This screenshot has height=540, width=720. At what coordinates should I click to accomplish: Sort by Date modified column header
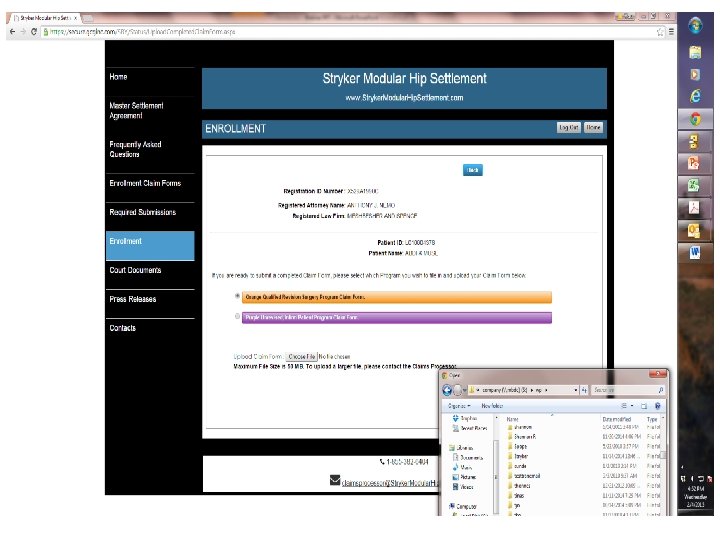pos(616,419)
